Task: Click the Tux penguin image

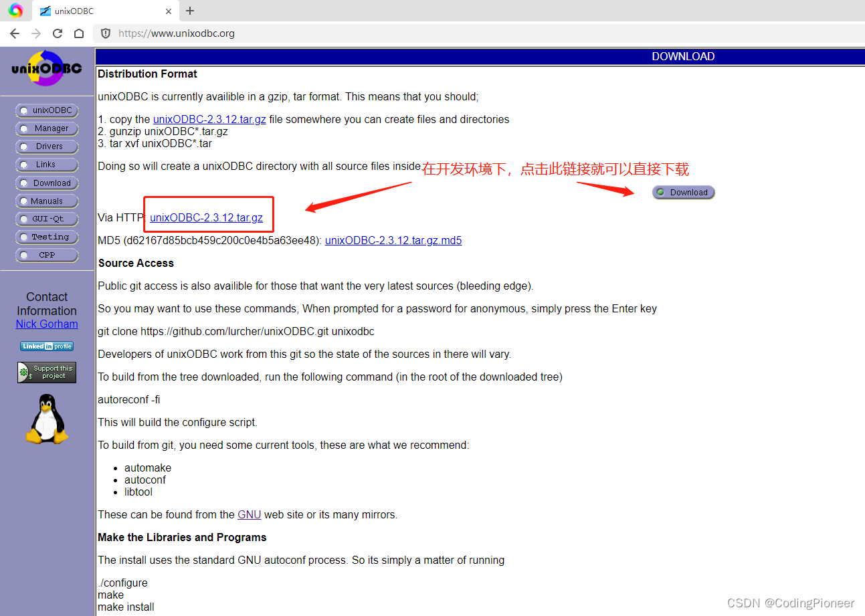Action: click(x=47, y=419)
